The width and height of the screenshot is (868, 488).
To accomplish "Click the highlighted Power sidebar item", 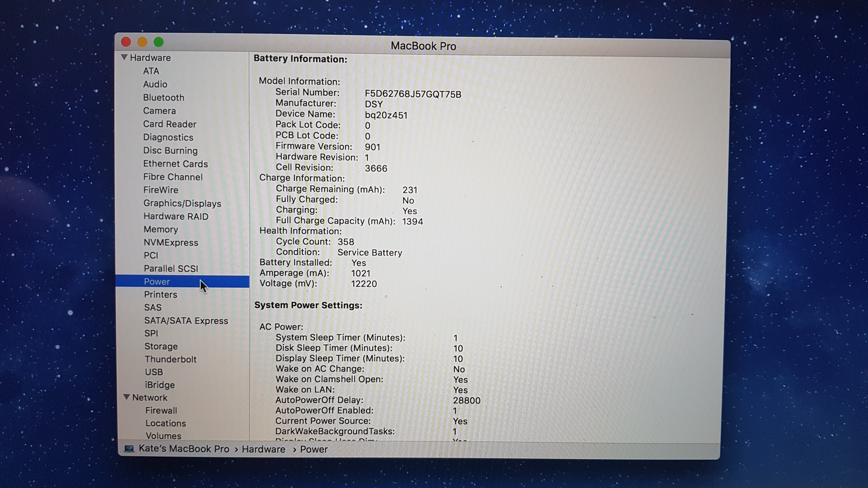I will (x=157, y=282).
